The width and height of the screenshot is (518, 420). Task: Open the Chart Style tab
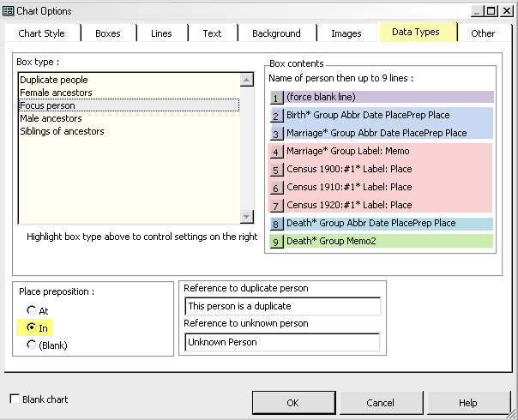point(42,33)
